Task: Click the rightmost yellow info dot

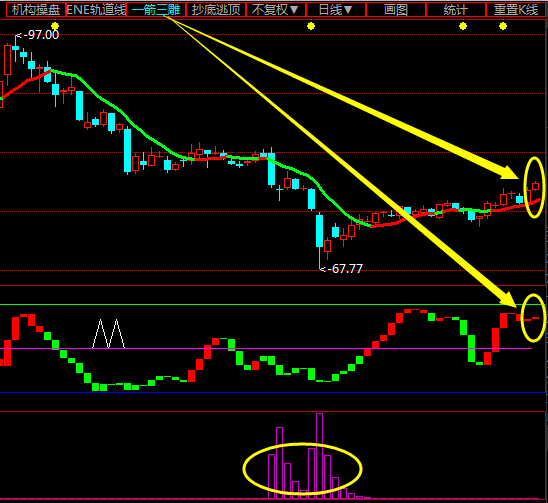Action: point(503,26)
